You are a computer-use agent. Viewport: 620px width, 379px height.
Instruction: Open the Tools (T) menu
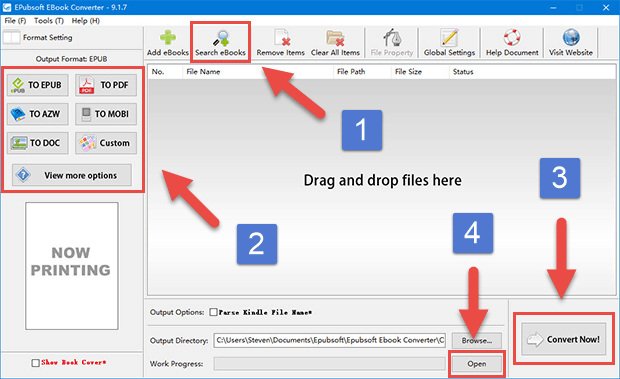49,21
